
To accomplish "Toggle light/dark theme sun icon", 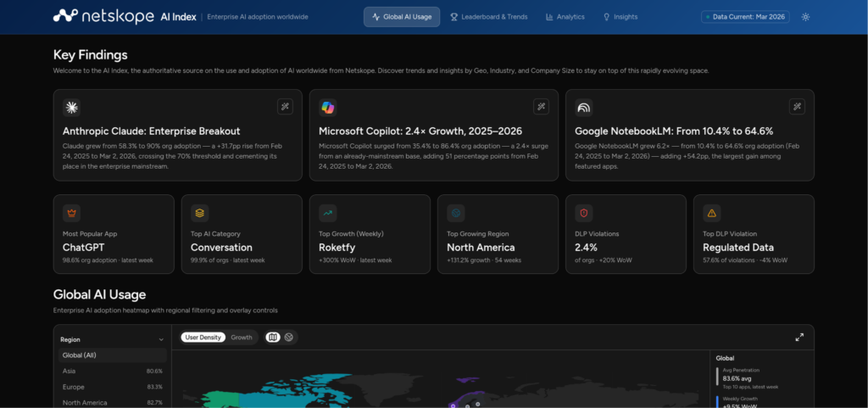I will pyautogui.click(x=805, y=17).
